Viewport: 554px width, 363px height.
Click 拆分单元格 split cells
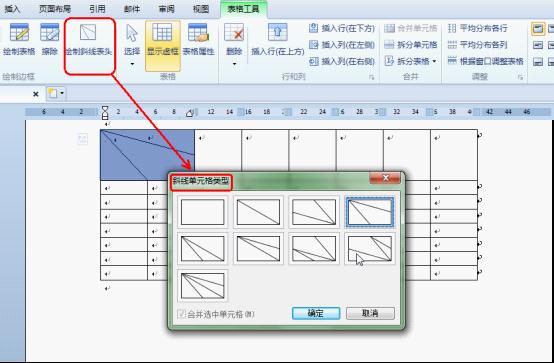411,45
